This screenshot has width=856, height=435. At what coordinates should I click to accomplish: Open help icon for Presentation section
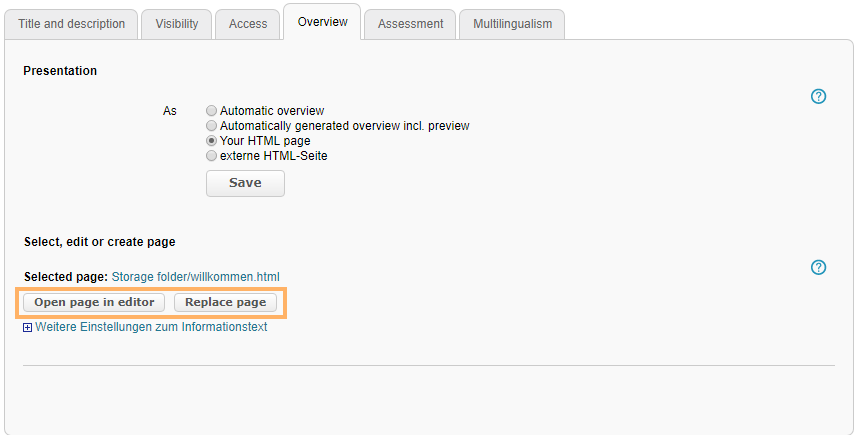818,97
